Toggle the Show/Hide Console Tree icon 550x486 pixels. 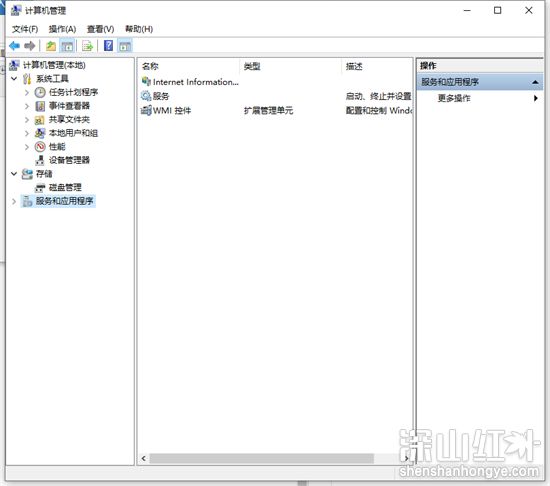coord(67,46)
